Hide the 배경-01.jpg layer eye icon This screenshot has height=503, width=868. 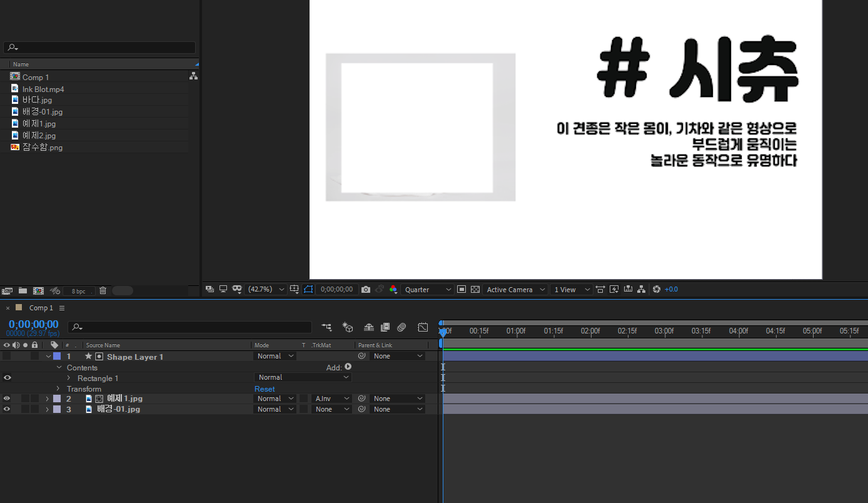(7, 409)
